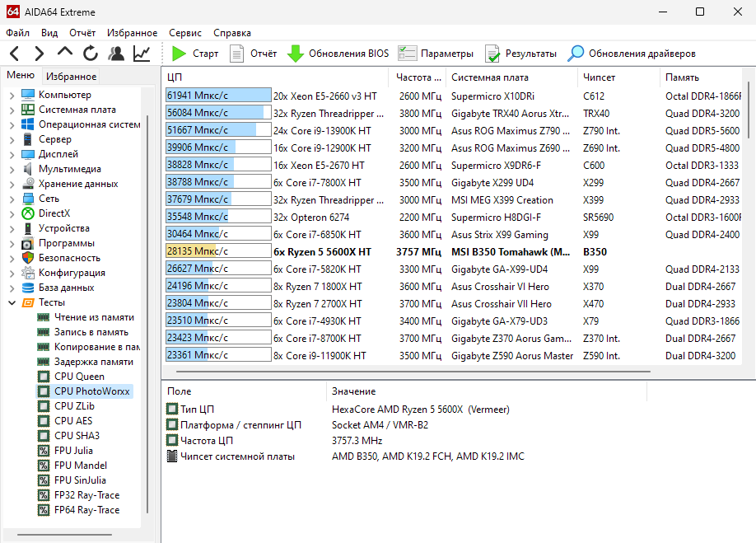
Task: Click the Компьютер monitor icon
Action: point(28,95)
